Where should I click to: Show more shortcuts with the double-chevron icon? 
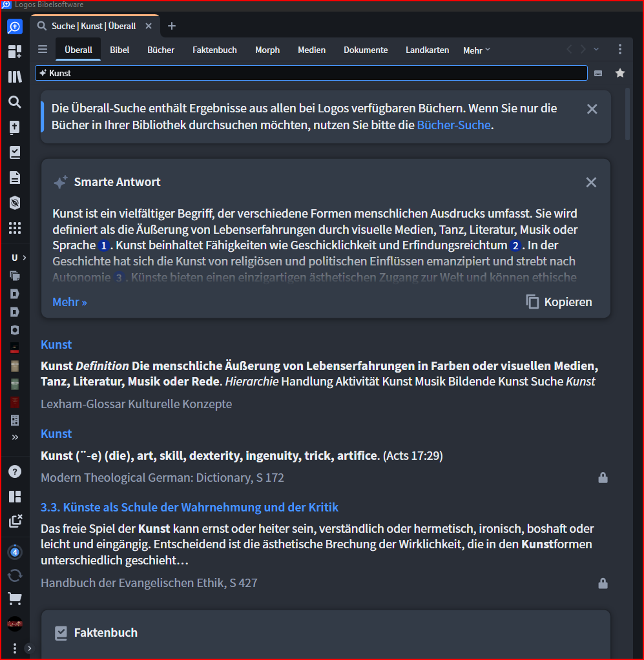[15, 437]
